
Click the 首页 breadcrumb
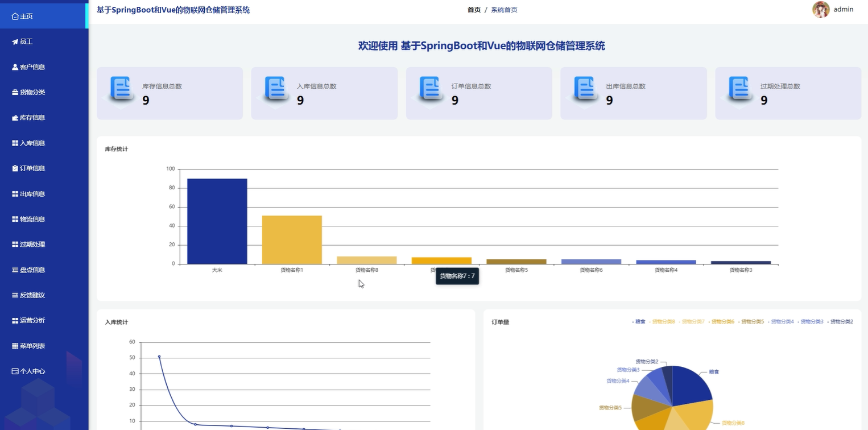(474, 10)
